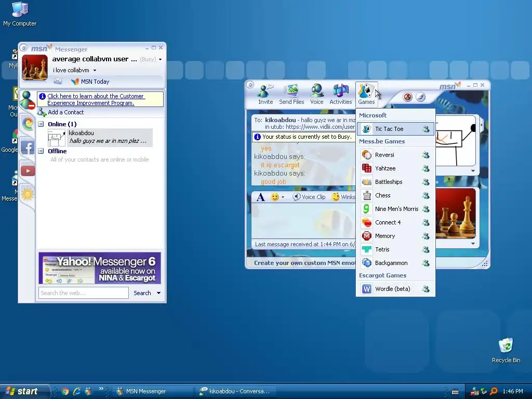The image size is (532, 399).
Task: Open the personal message dropdown arrow
Action: tap(95, 71)
